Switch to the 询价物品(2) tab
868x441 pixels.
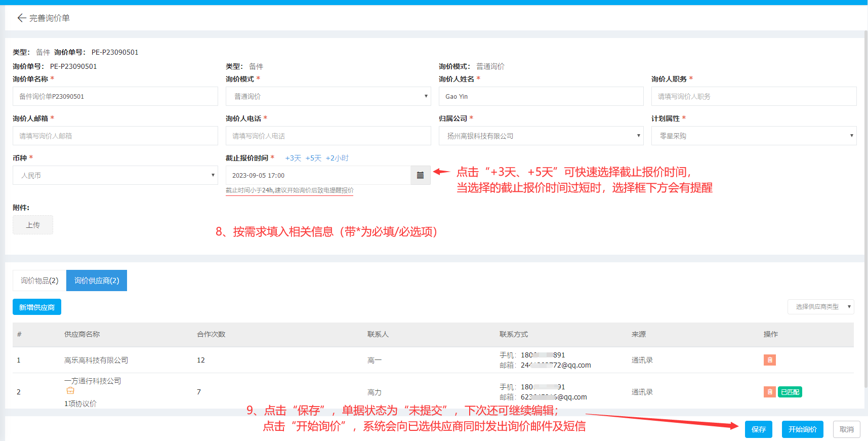[x=39, y=280]
